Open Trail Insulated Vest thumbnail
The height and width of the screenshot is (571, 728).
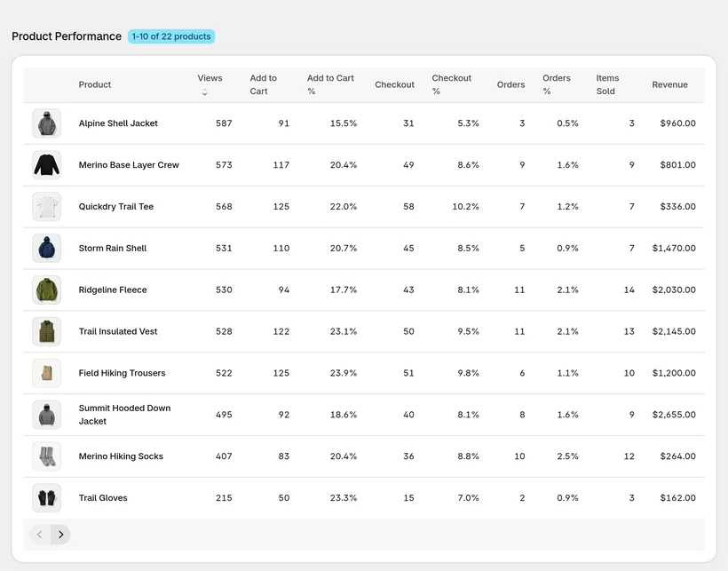46,331
